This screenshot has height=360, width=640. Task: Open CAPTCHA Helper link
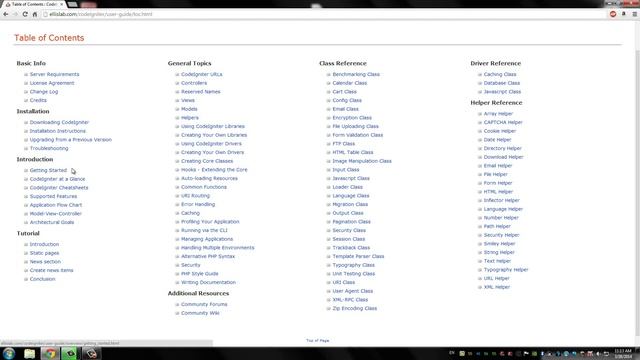[x=503, y=122]
